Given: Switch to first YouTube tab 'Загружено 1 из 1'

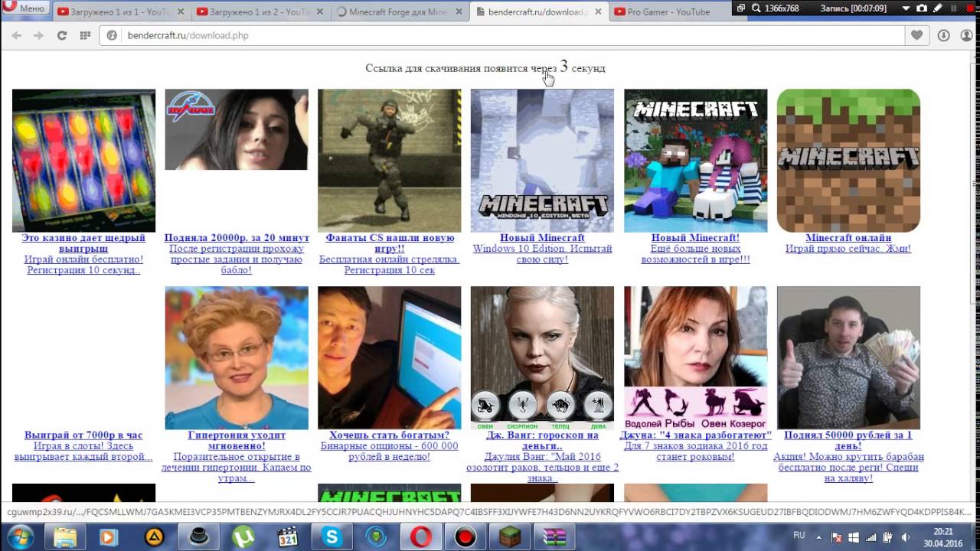Looking at the screenshot, I should click(x=121, y=11).
